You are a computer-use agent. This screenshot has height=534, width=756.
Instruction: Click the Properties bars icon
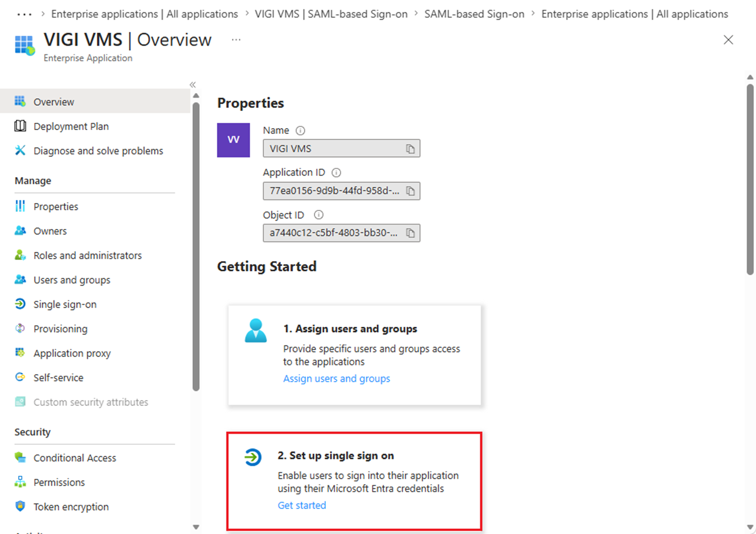coord(20,206)
